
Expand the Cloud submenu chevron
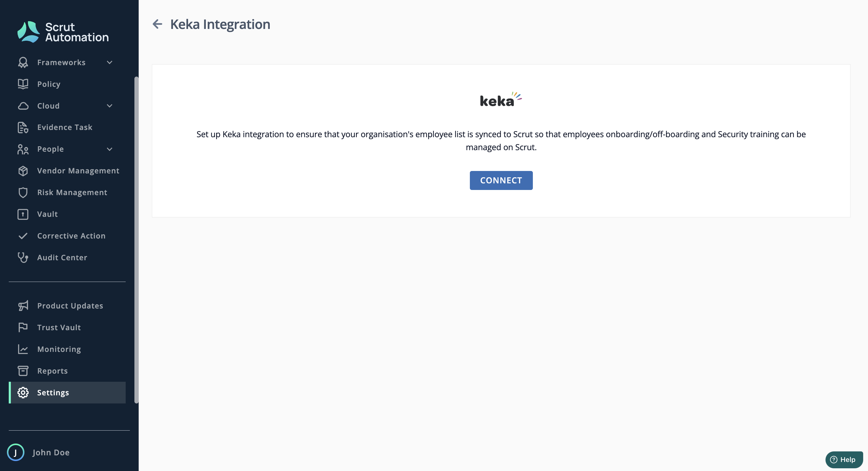click(109, 106)
